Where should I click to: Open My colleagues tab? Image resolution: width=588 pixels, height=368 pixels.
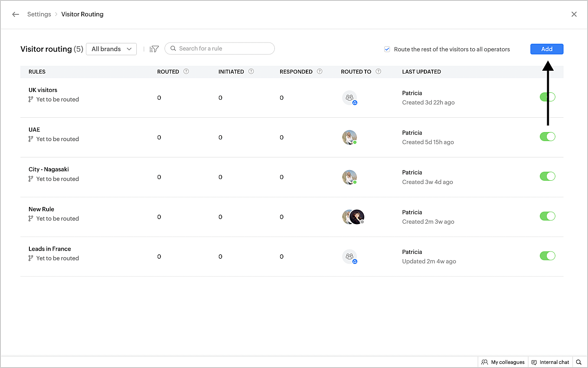point(503,362)
